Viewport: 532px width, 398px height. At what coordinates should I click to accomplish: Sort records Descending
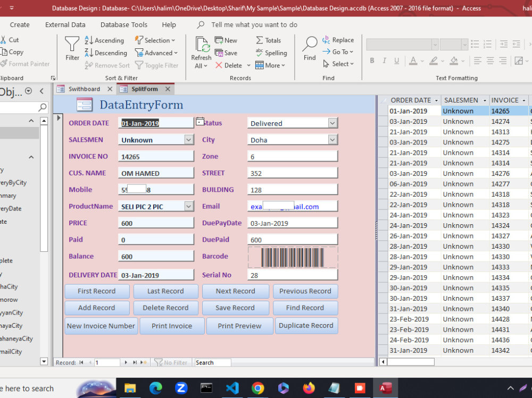[x=105, y=53]
